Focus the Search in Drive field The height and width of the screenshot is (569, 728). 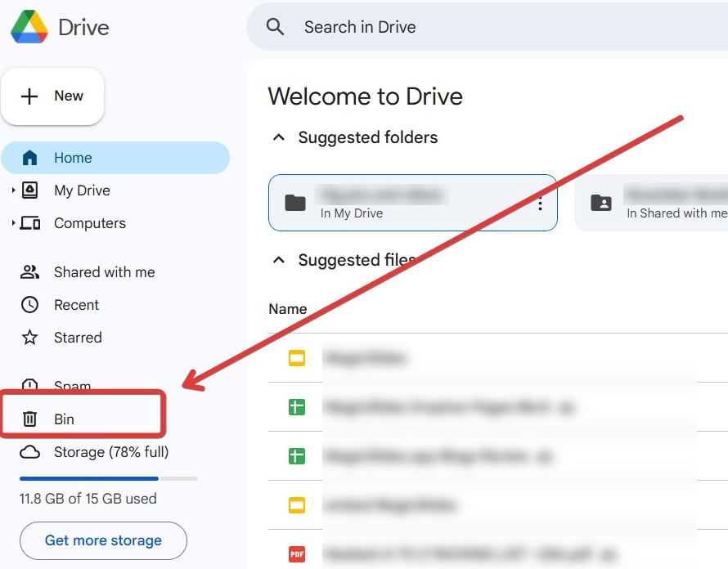(487, 27)
